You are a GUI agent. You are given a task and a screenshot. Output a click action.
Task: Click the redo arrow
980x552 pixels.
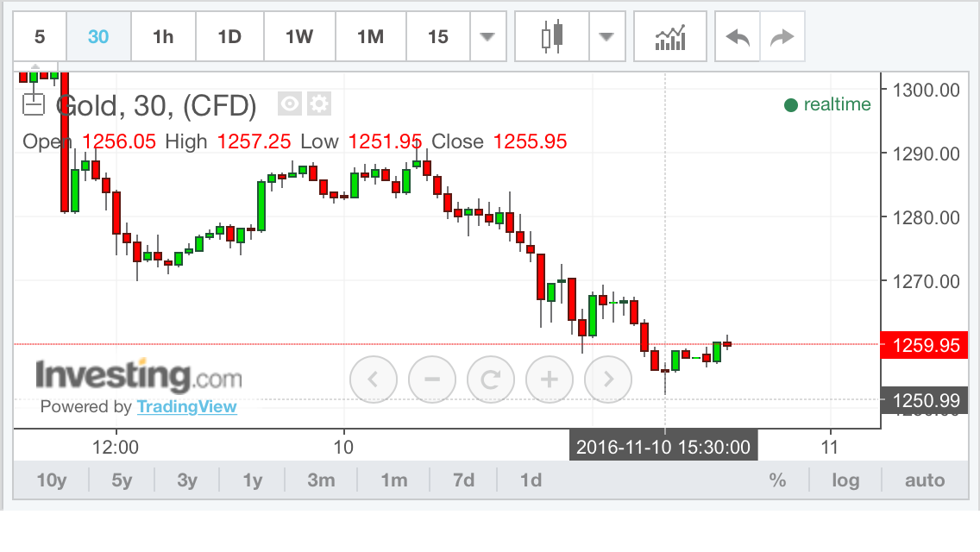(x=782, y=37)
